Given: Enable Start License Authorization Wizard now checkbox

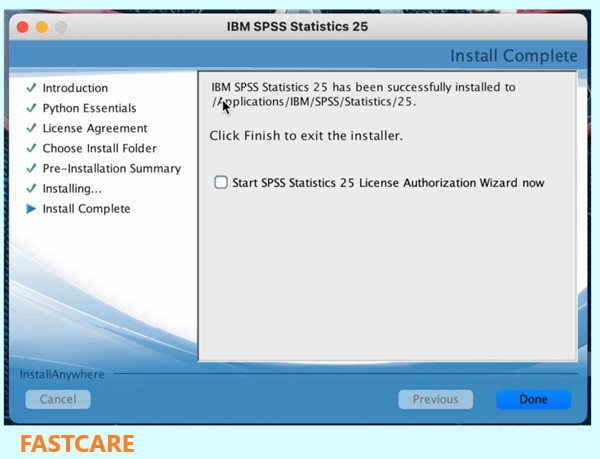Looking at the screenshot, I should (x=221, y=182).
